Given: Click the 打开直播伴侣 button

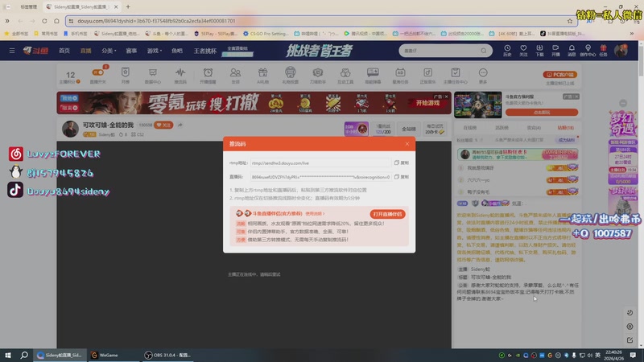Looking at the screenshot, I should [x=387, y=214].
